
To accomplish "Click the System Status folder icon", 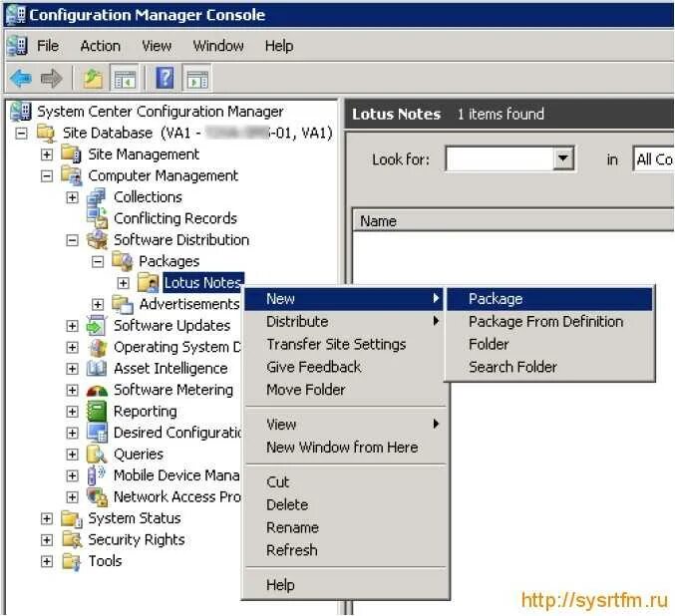I will point(72,518).
